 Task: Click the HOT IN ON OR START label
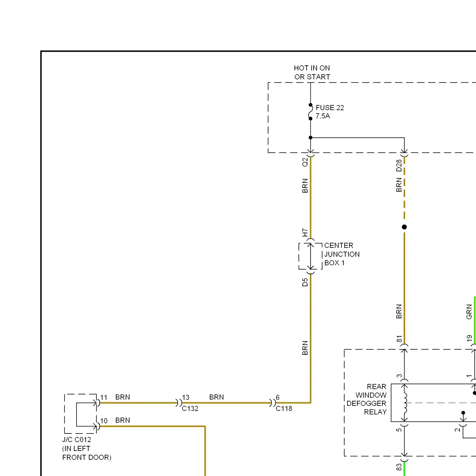click(312, 72)
